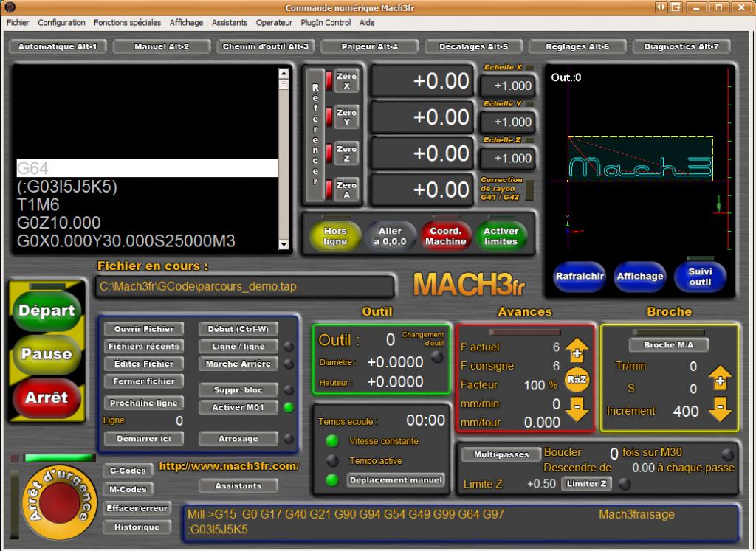This screenshot has height=551, width=756.
Task: Click the Fichier en cours path field
Action: (x=245, y=287)
